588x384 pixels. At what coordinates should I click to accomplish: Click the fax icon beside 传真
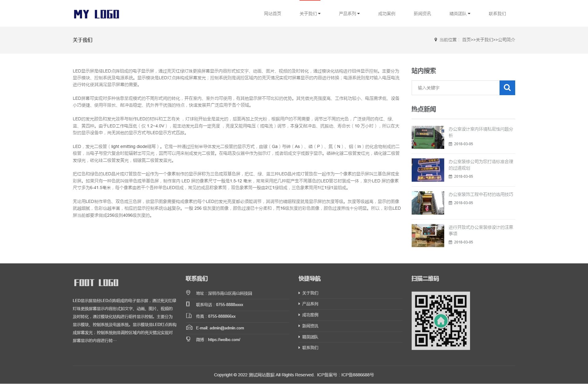coord(189,316)
